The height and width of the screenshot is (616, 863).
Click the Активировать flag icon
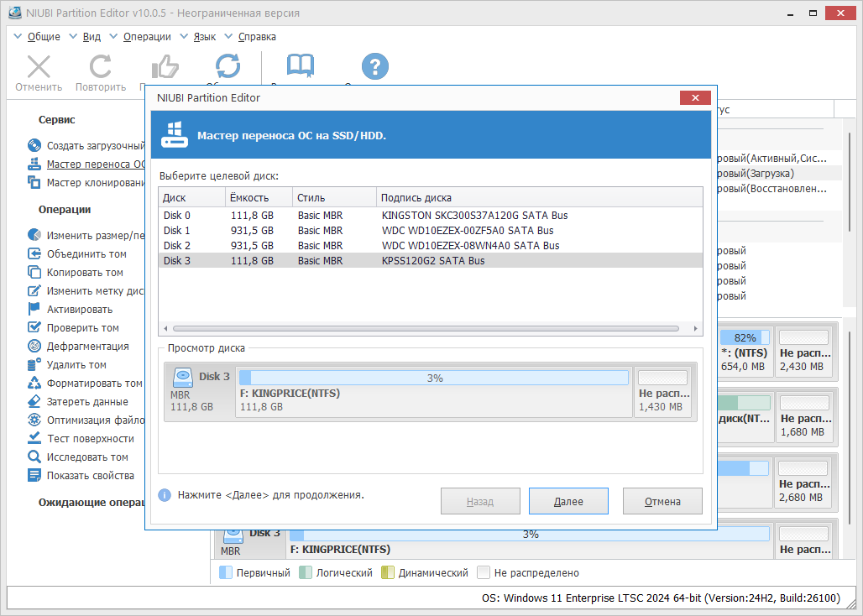tap(34, 309)
